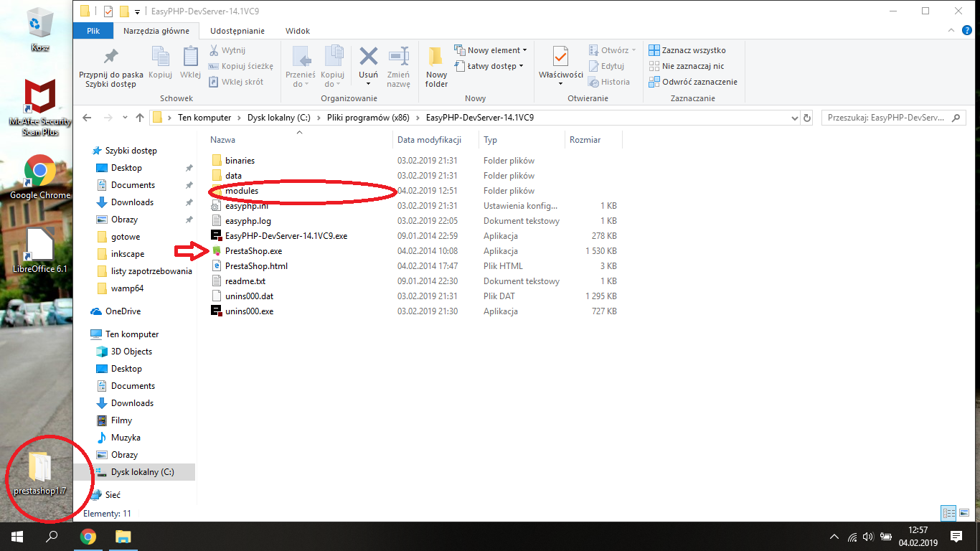Open wamp64 in Quick access sidebar

[120, 288]
